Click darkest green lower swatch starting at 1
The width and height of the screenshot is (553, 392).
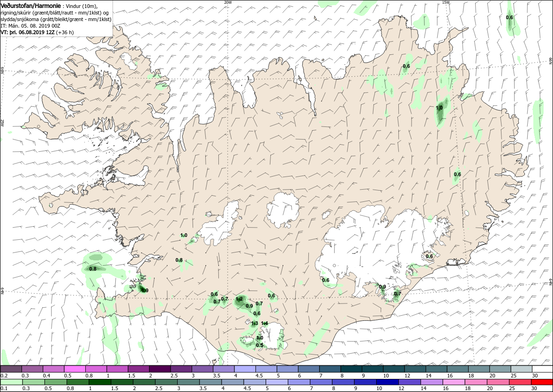click(x=99, y=382)
